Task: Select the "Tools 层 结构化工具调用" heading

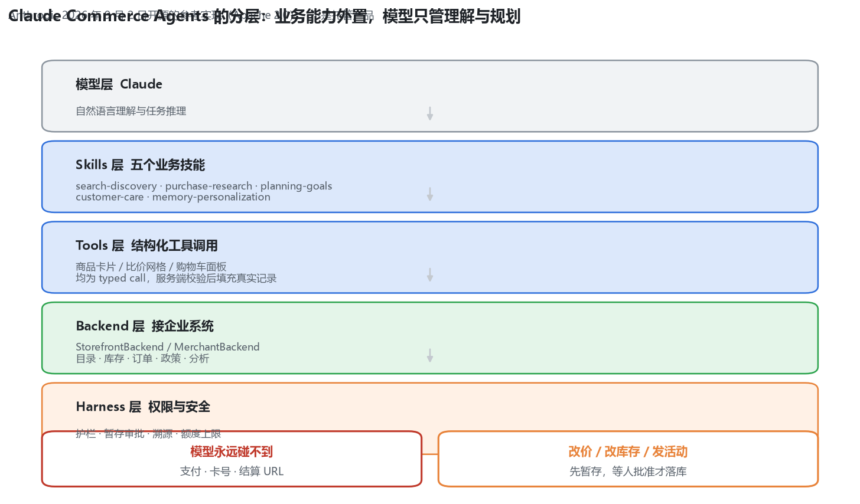Action: 146,246
